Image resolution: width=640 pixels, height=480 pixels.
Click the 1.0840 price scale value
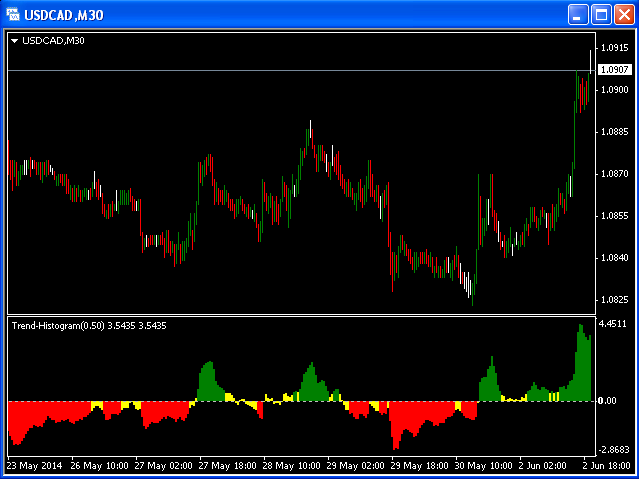(x=615, y=258)
